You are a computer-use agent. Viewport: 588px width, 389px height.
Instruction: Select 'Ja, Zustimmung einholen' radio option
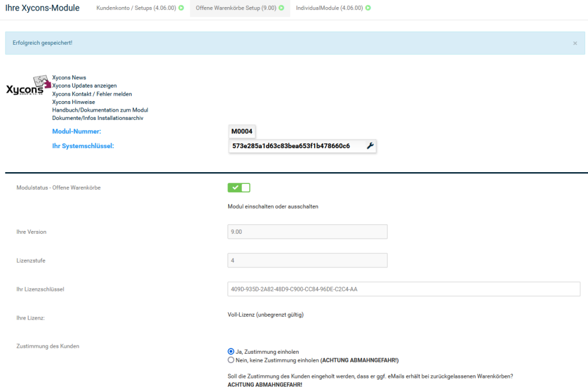pyautogui.click(x=231, y=351)
